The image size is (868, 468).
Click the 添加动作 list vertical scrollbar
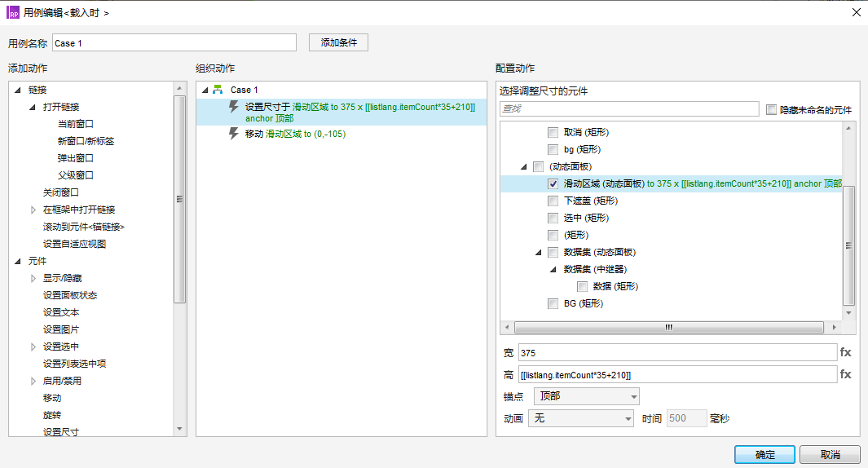click(x=179, y=200)
